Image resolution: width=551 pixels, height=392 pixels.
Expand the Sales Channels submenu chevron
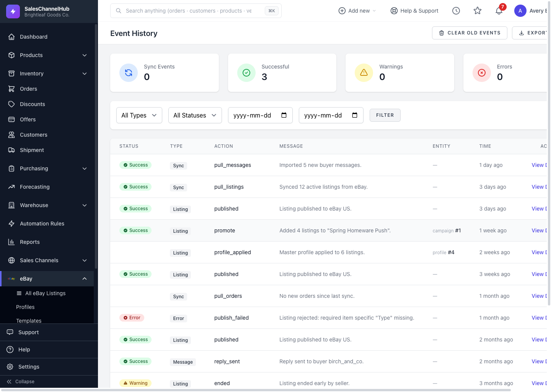[85, 260]
